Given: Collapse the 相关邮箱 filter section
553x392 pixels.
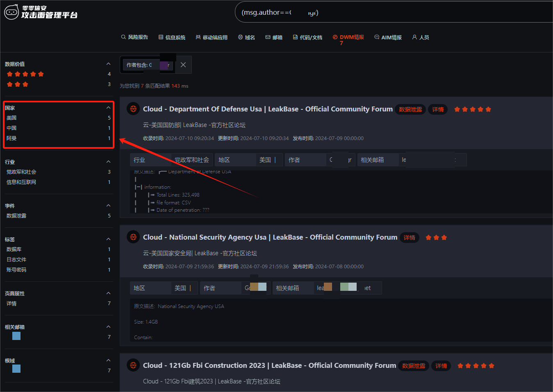Looking at the screenshot, I should 108,327.
